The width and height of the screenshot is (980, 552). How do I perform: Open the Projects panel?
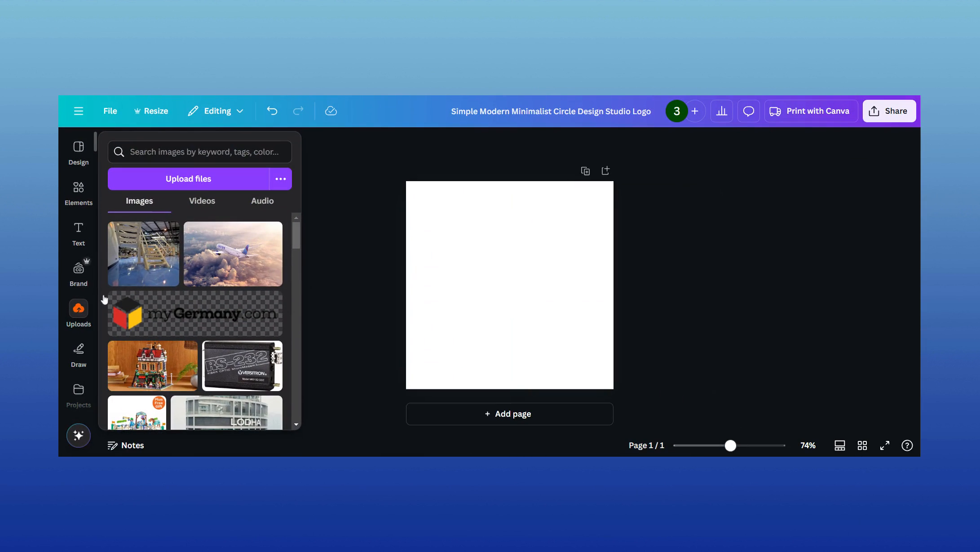[78, 395]
